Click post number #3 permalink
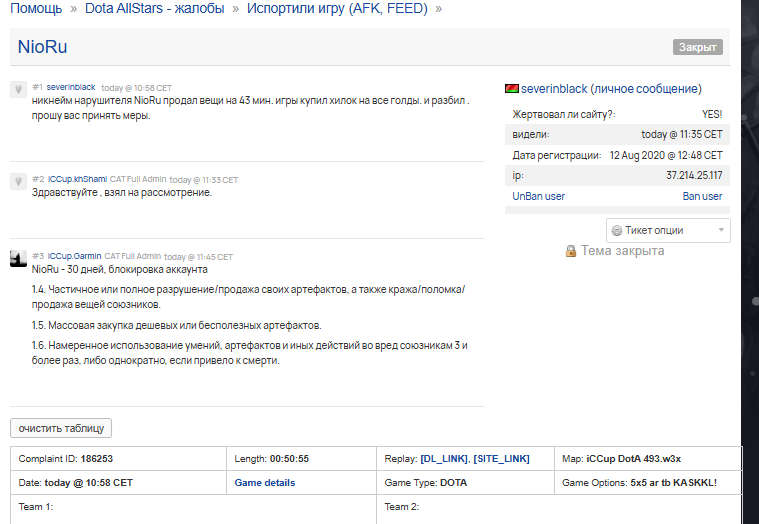Image resolution: width=759 pixels, height=524 pixels. point(38,256)
